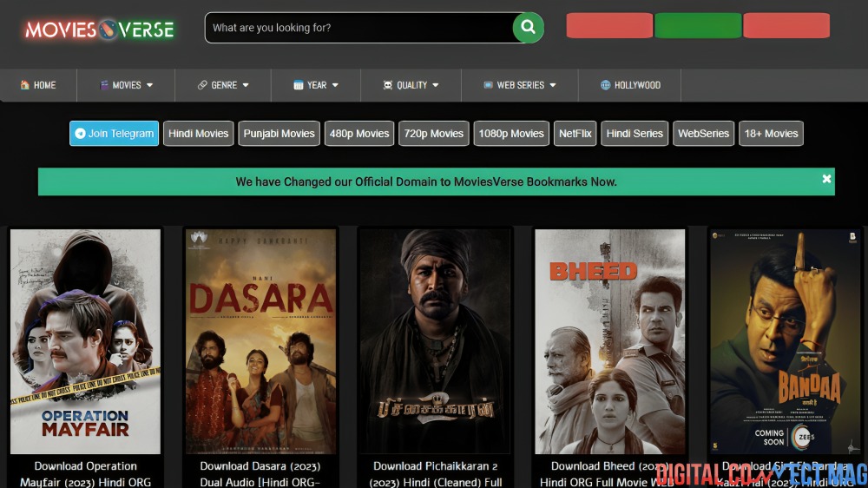Expand the Movies dropdown arrow
Viewport: 868px width, 488px height.
(149, 85)
